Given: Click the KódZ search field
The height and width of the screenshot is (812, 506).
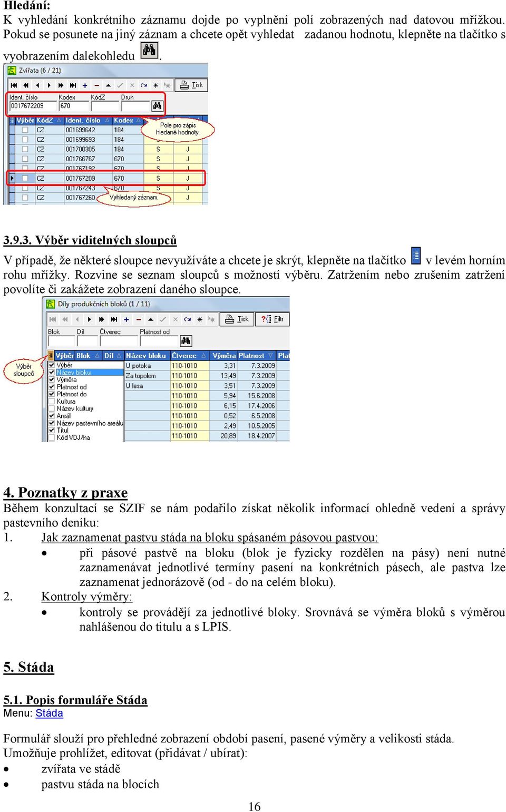Looking at the screenshot, I should pyautogui.click(x=105, y=106).
